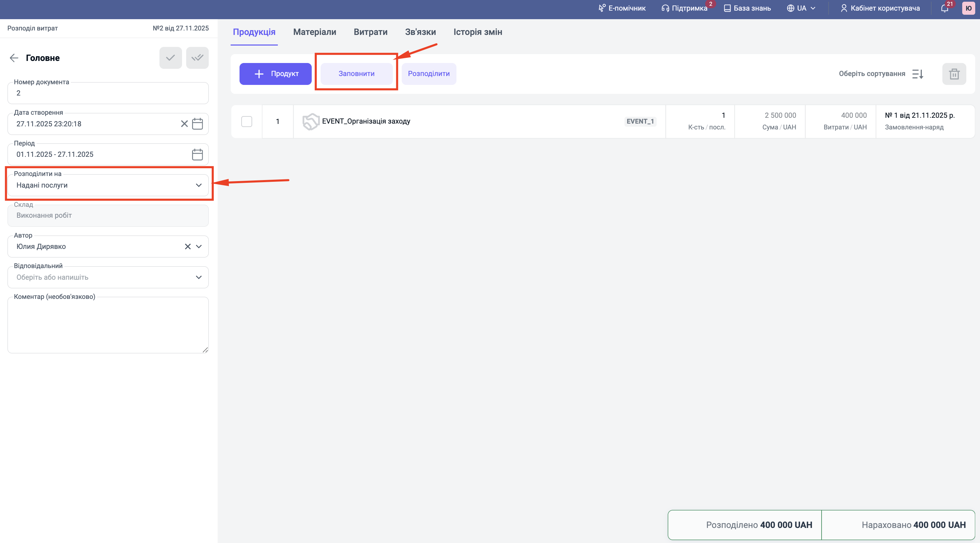Screen dimensions: 980x543
Task: Click the Розподілити button
Action: click(x=428, y=74)
